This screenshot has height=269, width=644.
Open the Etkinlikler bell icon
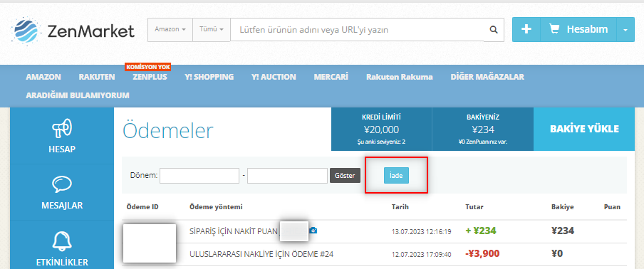pyautogui.click(x=62, y=241)
